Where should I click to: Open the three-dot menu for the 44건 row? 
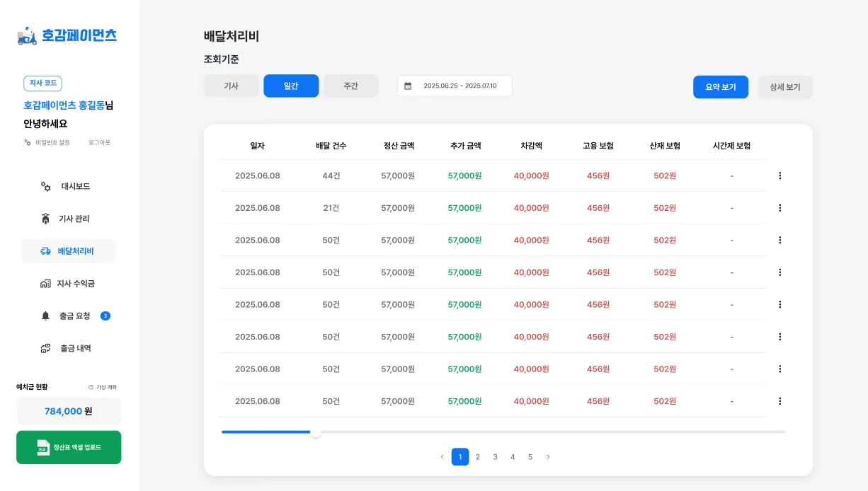(x=780, y=175)
